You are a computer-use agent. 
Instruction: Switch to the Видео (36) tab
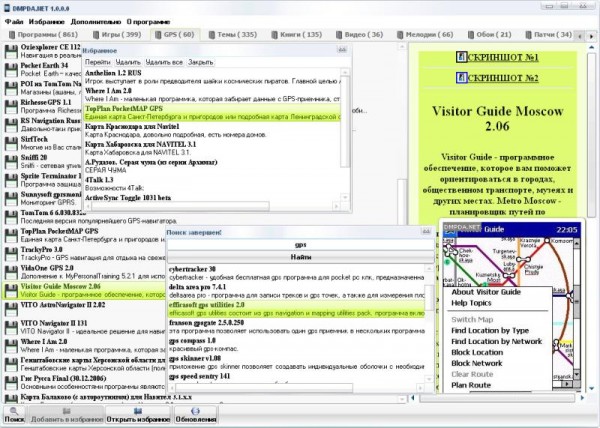[359, 35]
